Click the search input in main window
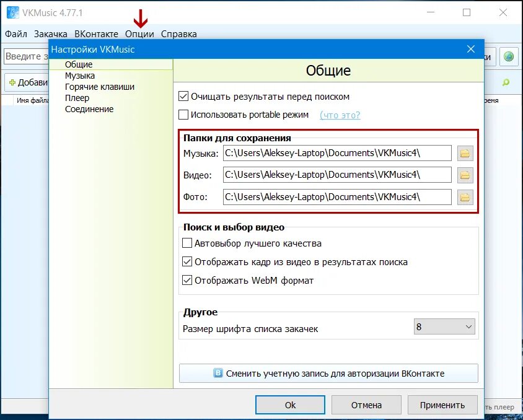Screen dimensions: 523x420 click(x=26, y=56)
